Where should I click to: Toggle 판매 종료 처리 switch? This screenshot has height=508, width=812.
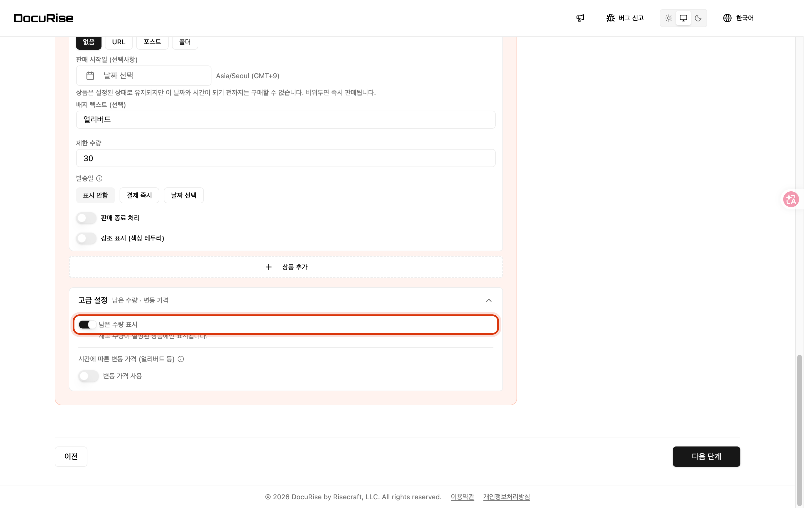click(x=86, y=218)
